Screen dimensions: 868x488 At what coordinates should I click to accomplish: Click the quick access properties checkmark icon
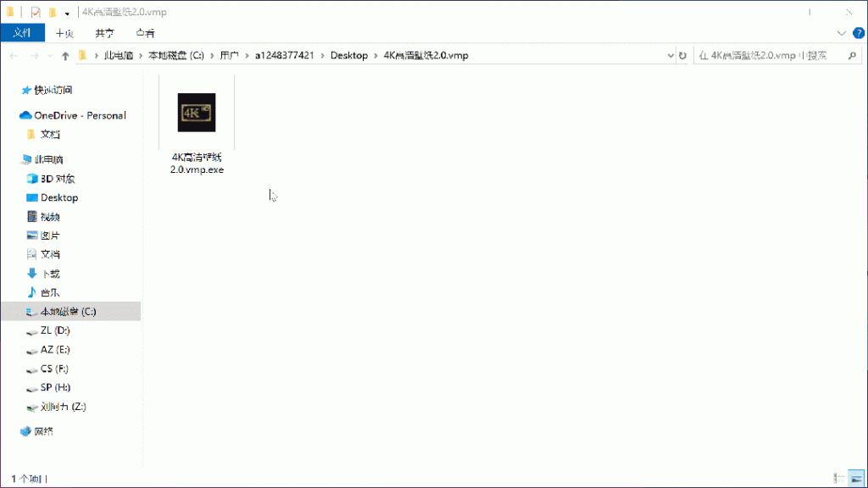tap(36, 12)
